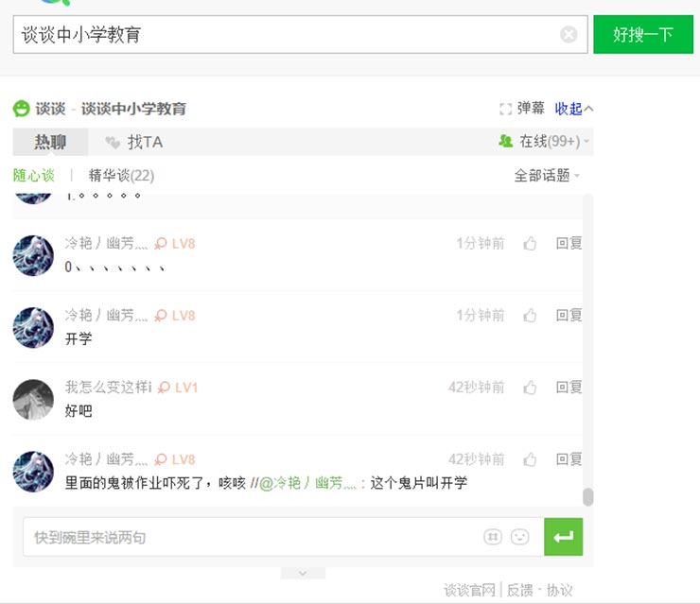The width and height of the screenshot is (700, 604).
Task: Collapse the chat panel with 收起
Action: coord(573,109)
